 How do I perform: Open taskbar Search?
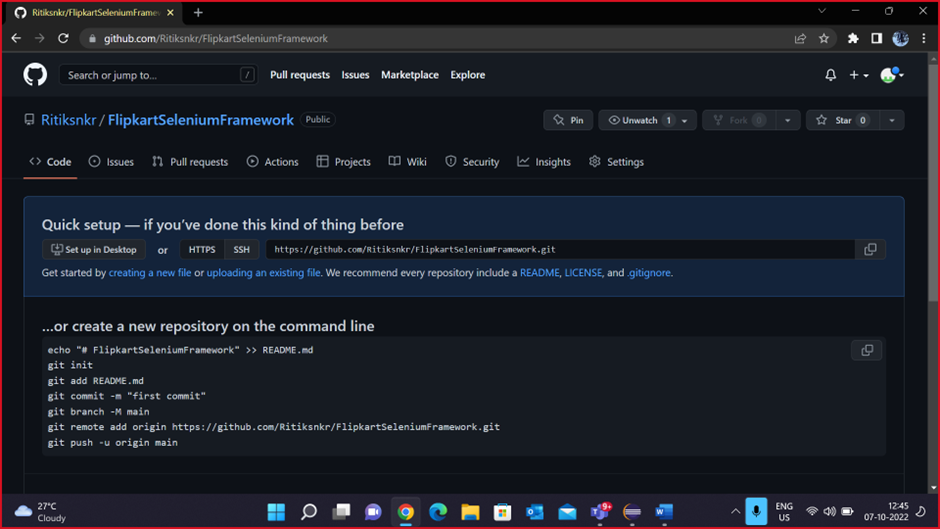pos(309,512)
